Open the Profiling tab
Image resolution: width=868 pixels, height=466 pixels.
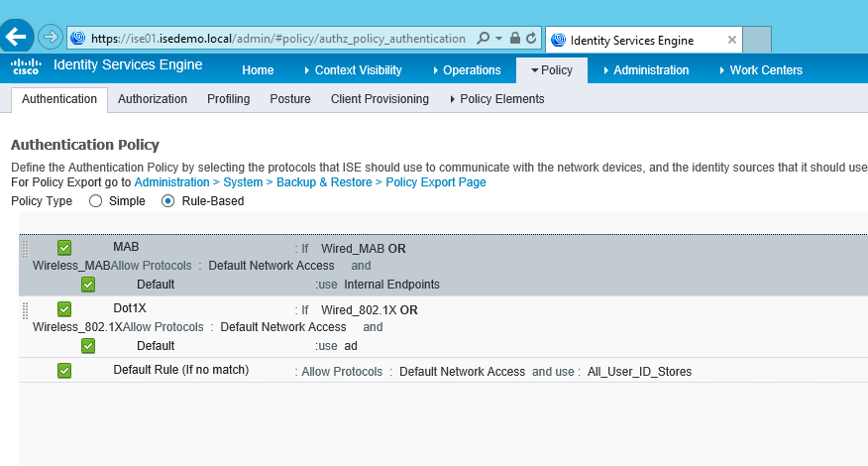pos(228,99)
